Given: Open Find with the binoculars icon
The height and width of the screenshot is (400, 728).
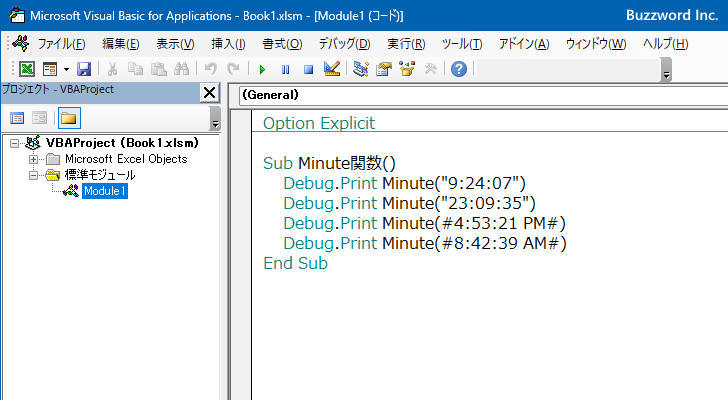Looking at the screenshot, I should tap(182, 69).
